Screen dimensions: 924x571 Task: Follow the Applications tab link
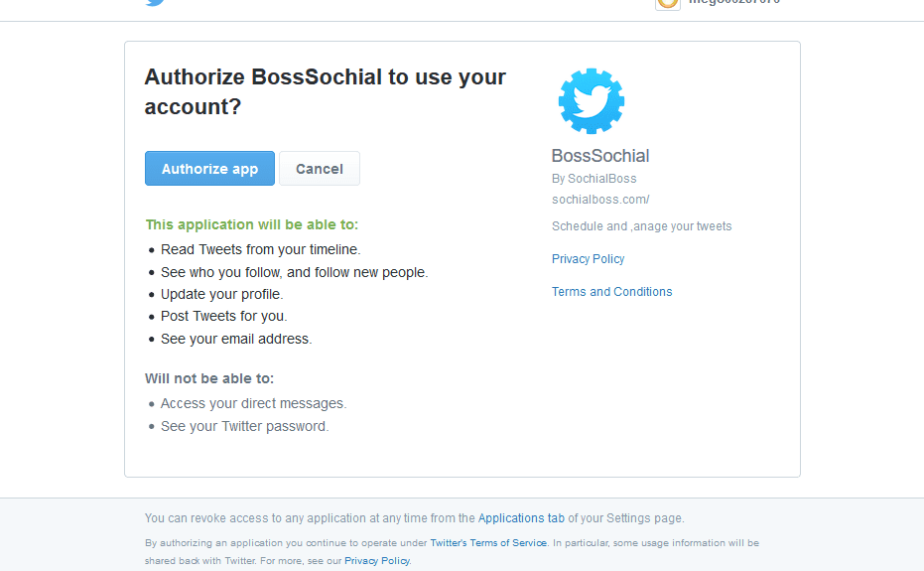tap(521, 518)
